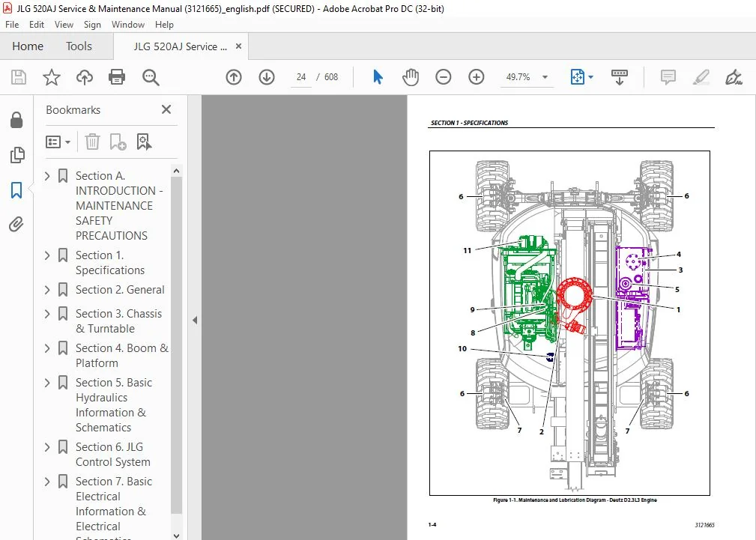Open the attachments paperclip panel

(16, 224)
